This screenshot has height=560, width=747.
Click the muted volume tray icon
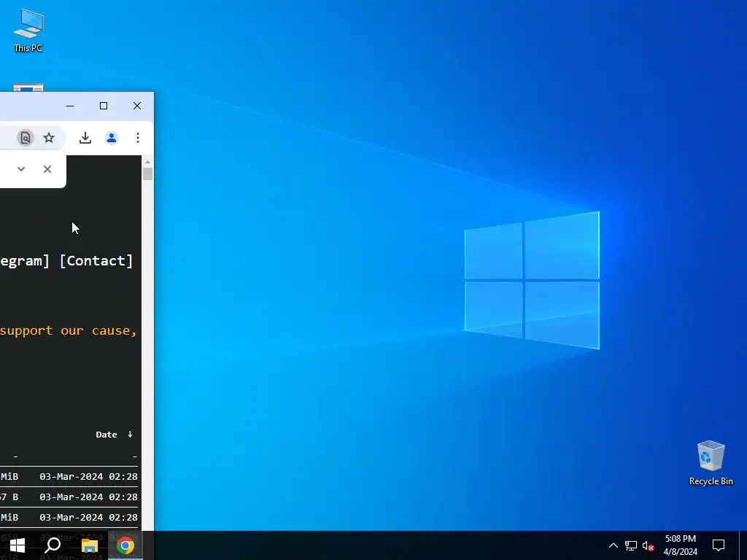pyautogui.click(x=648, y=545)
